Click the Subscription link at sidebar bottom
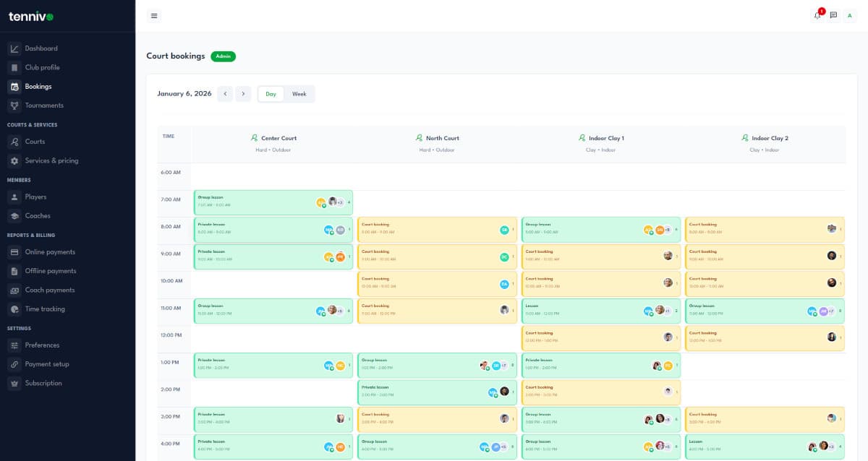868x461 pixels. [45, 382]
